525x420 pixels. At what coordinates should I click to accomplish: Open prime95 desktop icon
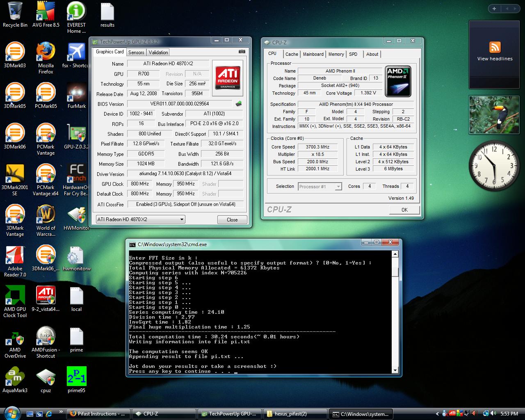pos(76,380)
